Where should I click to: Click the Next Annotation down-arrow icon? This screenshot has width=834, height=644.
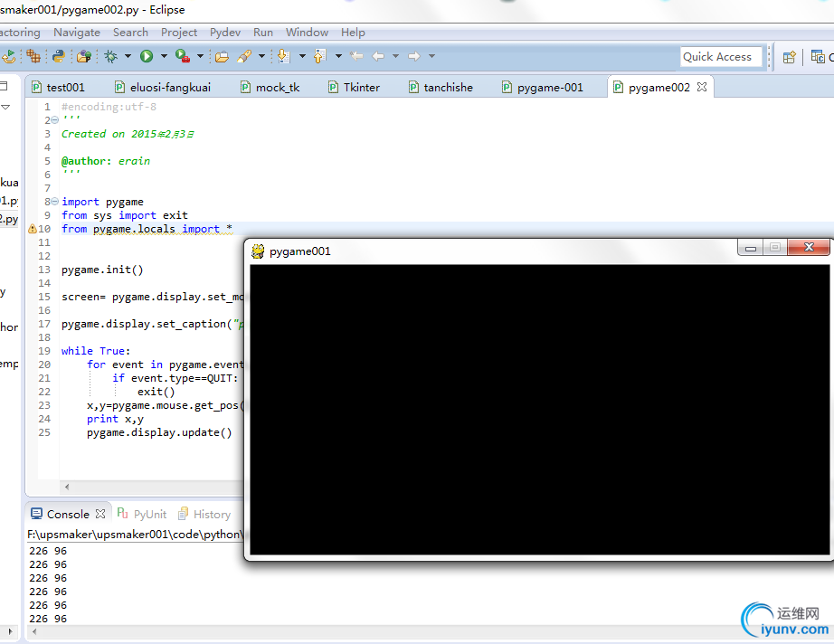click(x=284, y=56)
